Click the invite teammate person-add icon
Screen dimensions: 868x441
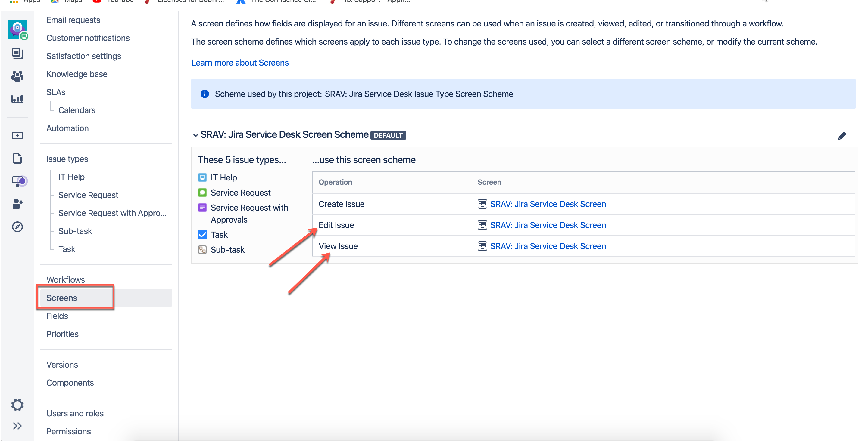tap(17, 204)
